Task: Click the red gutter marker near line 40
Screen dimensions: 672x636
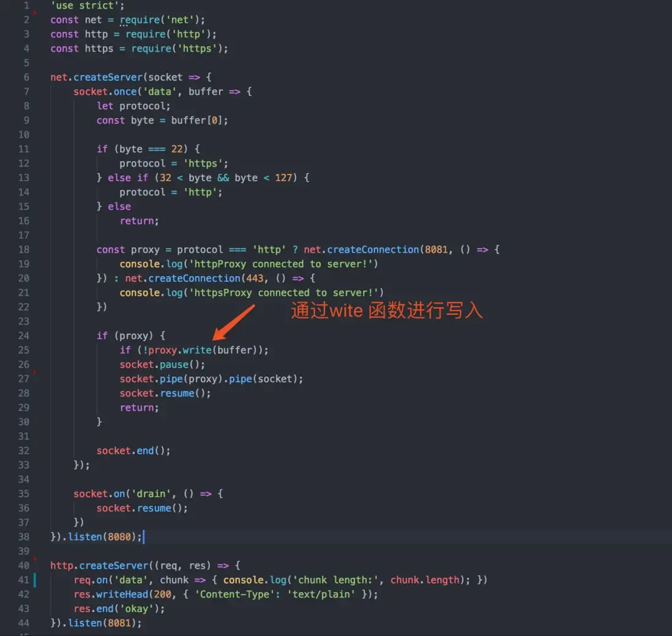Action: coord(35,559)
